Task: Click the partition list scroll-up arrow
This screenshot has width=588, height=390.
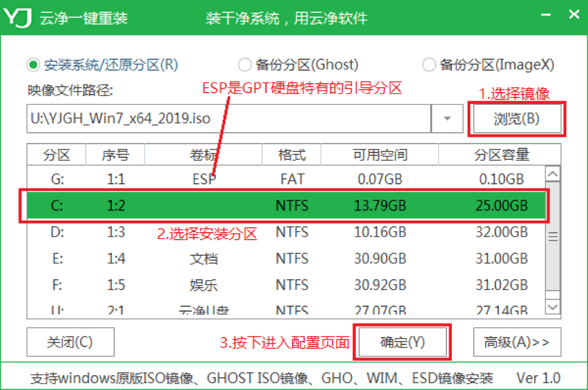Action: click(553, 174)
